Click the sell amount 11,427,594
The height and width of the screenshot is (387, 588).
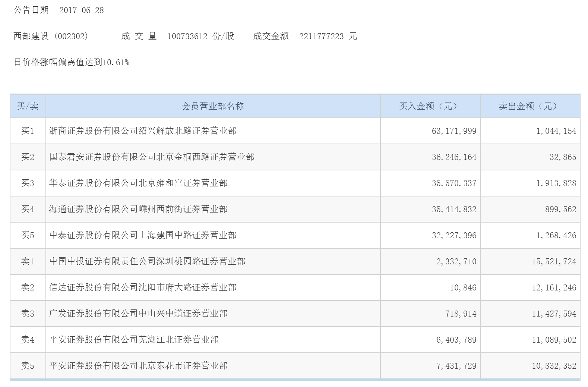click(554, 314)
